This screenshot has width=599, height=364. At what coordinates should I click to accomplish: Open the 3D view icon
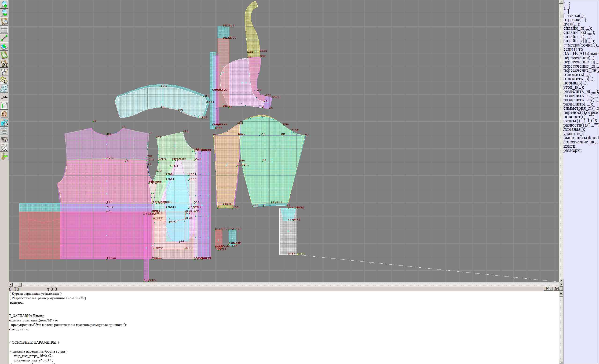pyautogui.click(x=4, y=123)
